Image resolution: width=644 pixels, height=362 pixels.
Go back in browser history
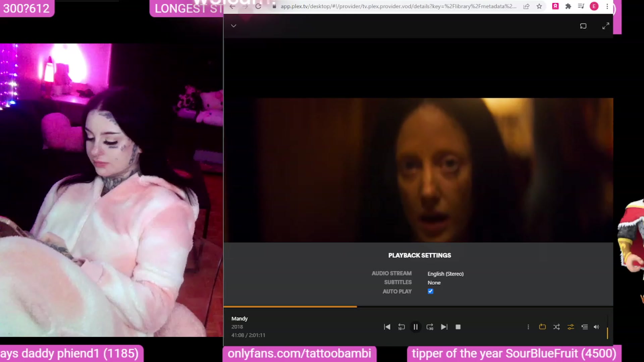point(232,6)
